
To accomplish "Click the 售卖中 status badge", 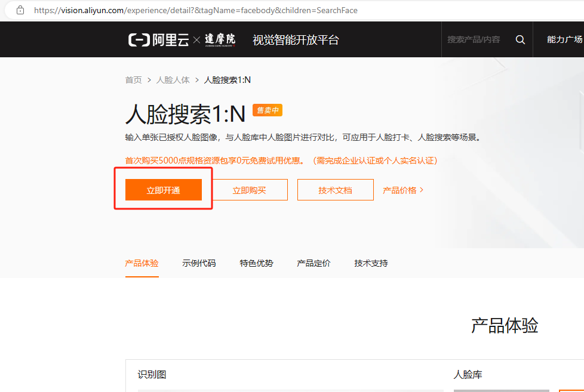I will click(268, 110).
